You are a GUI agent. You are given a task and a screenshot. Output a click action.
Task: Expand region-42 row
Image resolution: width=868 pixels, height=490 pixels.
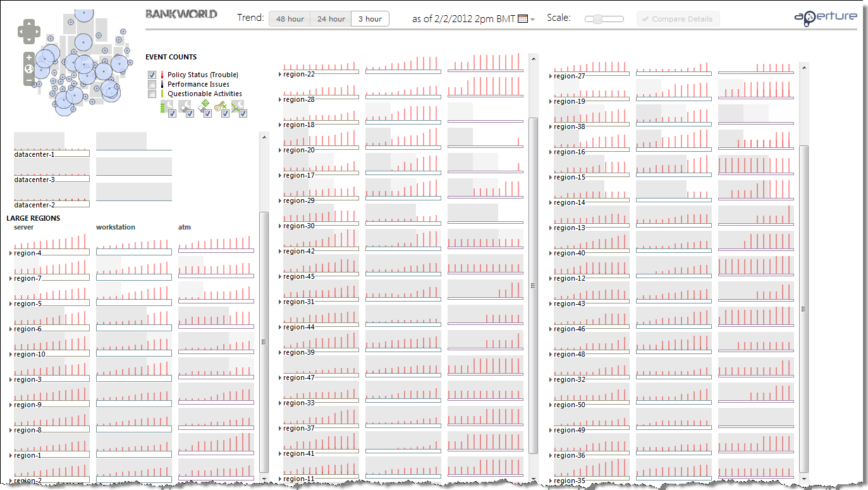click(x=281, y=251)
